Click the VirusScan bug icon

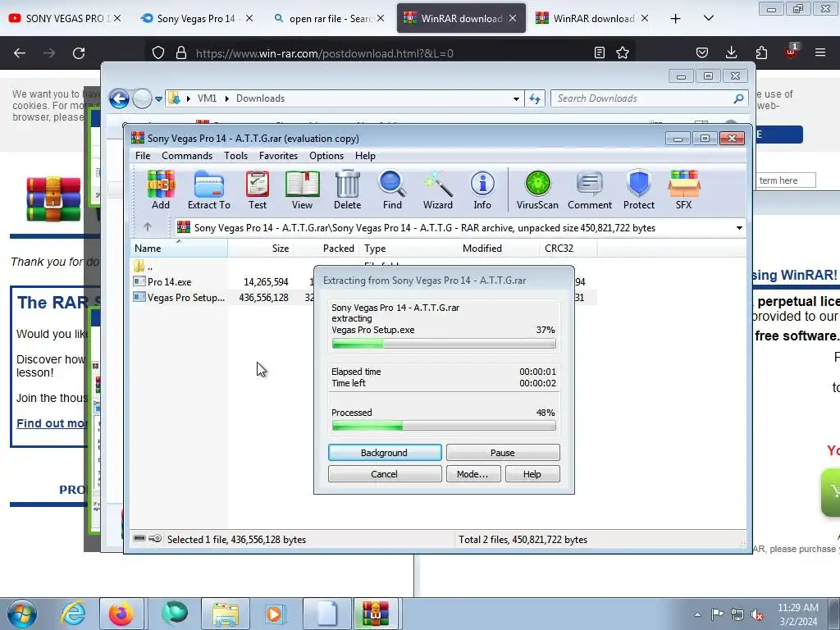point(537,190)
